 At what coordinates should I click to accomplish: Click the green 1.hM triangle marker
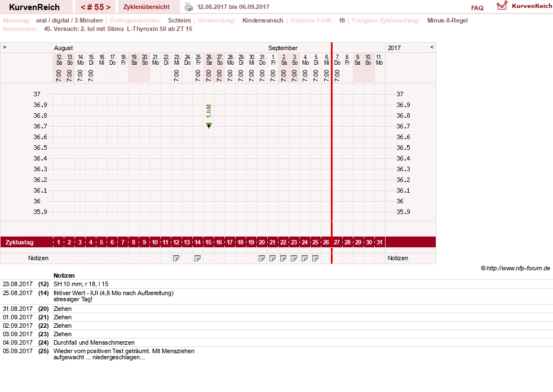coord(209,126)
